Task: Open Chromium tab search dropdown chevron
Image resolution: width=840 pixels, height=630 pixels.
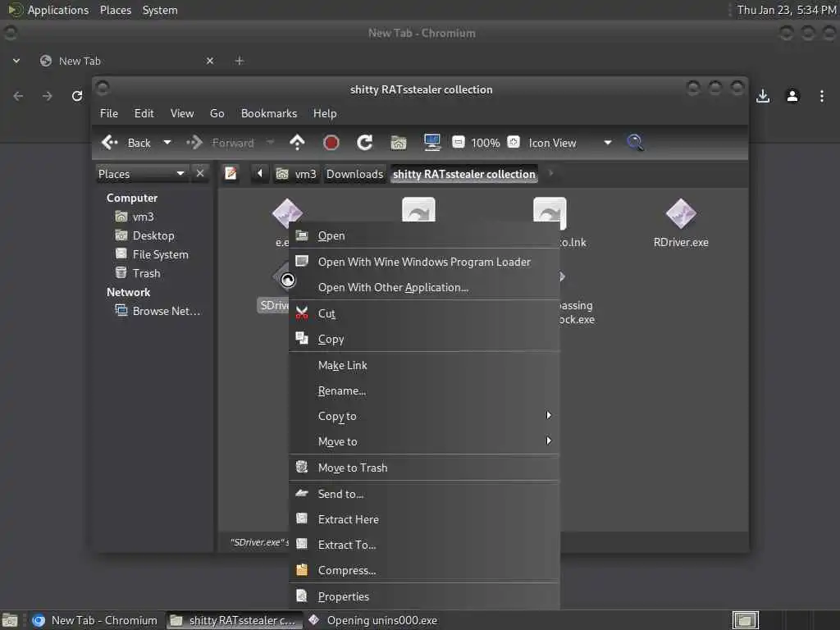Action: [x=16, y=61]
